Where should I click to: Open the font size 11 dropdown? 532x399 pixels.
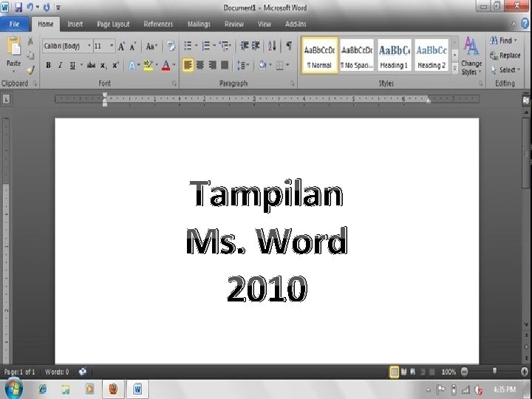pyautogui.click(x=112, y=46)
